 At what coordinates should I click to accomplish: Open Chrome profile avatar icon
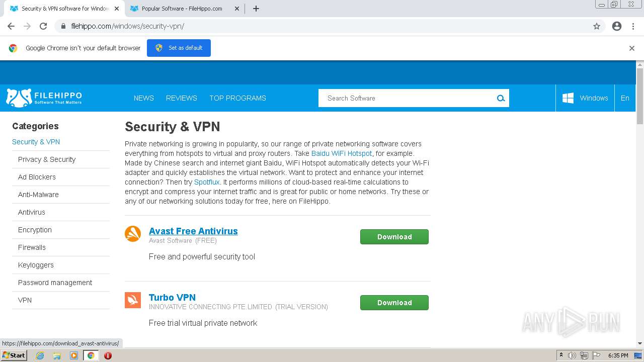click(617, 26)
